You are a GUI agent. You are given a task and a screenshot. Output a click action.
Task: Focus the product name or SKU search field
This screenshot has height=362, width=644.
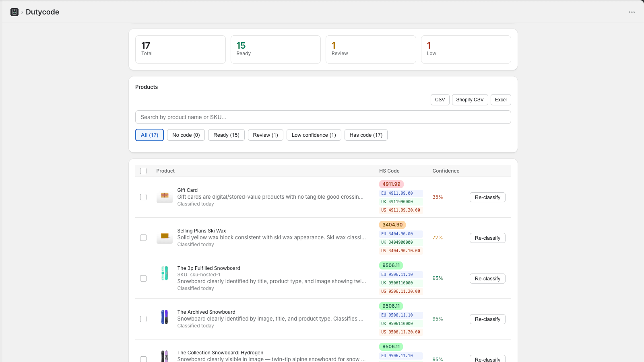click(323, 117)
